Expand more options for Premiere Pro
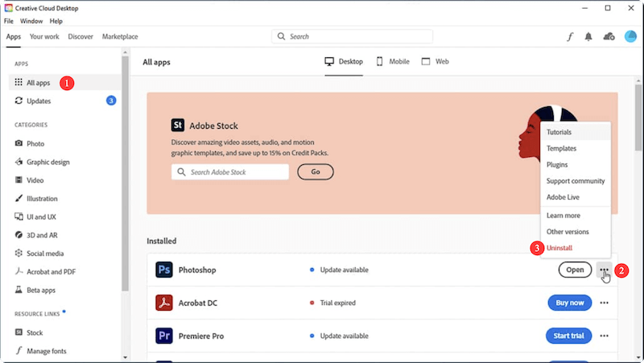The height and width of the screenshot is (363, 644). (605, 336)
